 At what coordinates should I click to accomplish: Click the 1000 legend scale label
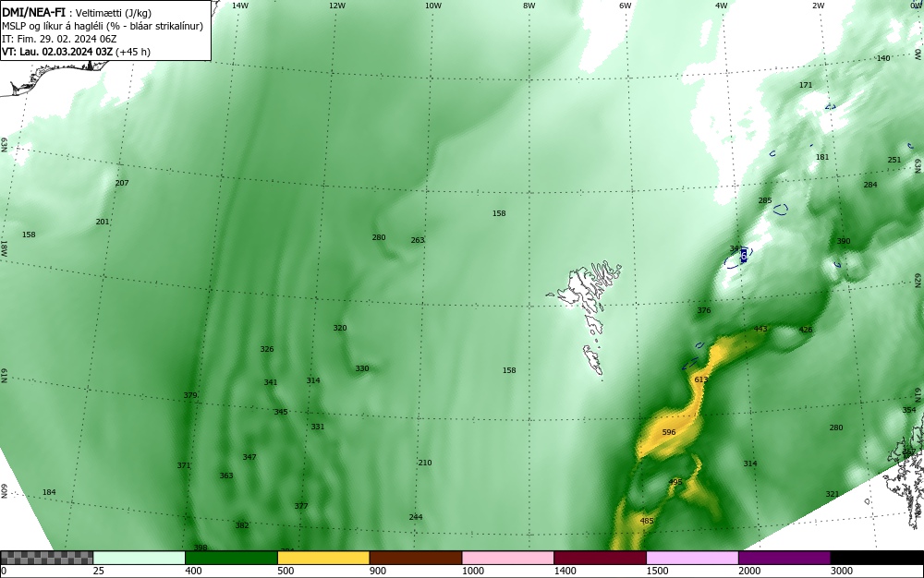coord(473,571)
